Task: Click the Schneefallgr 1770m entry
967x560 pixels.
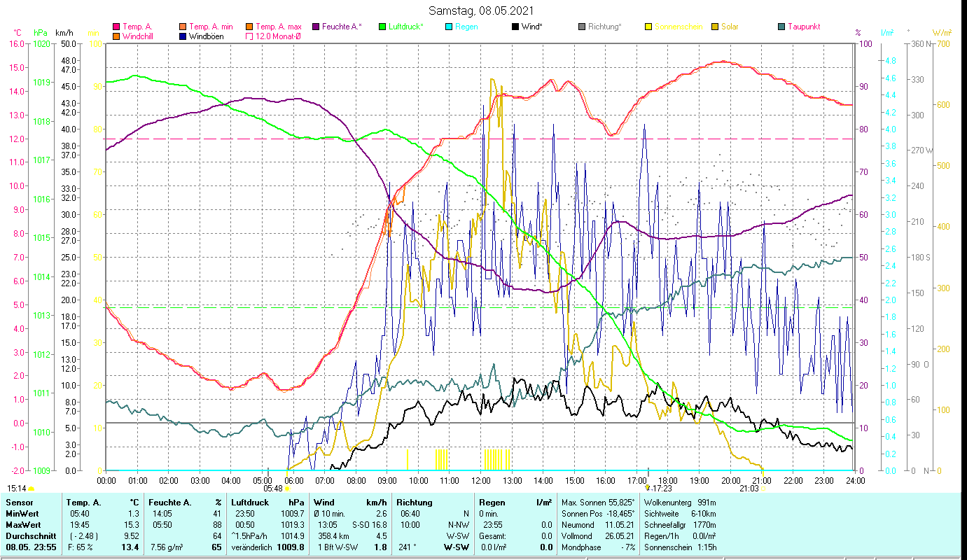Action: (x=680, y=524)
